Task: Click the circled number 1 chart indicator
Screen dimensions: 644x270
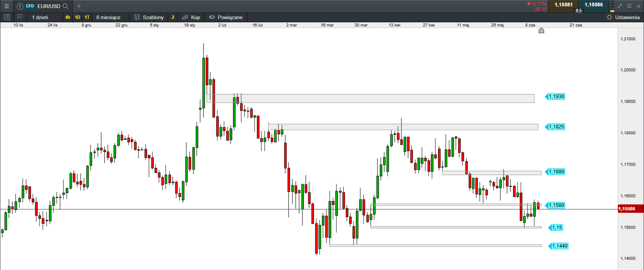Action: point(20,6)
